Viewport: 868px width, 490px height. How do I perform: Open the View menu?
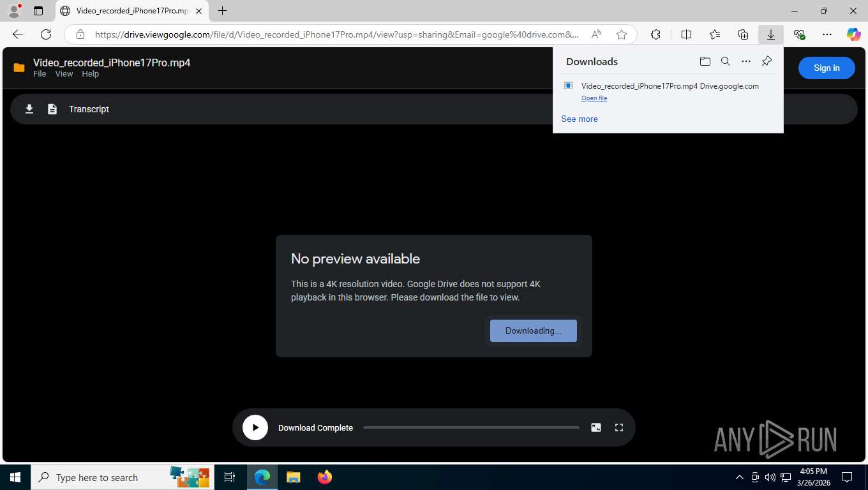tap(64, 74)
